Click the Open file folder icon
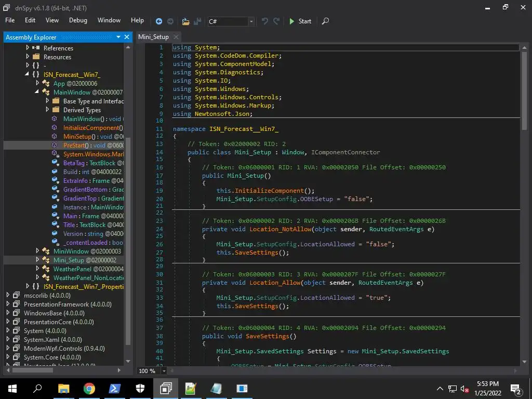532x399 pixels. [x=185, y=21]
